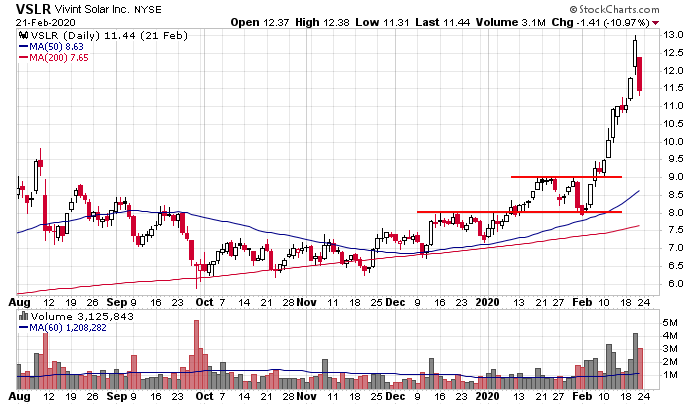This screenshot has height=405, width=700.
Task: Click the 21-Feb-2020 date label
Action: [46, 22]
